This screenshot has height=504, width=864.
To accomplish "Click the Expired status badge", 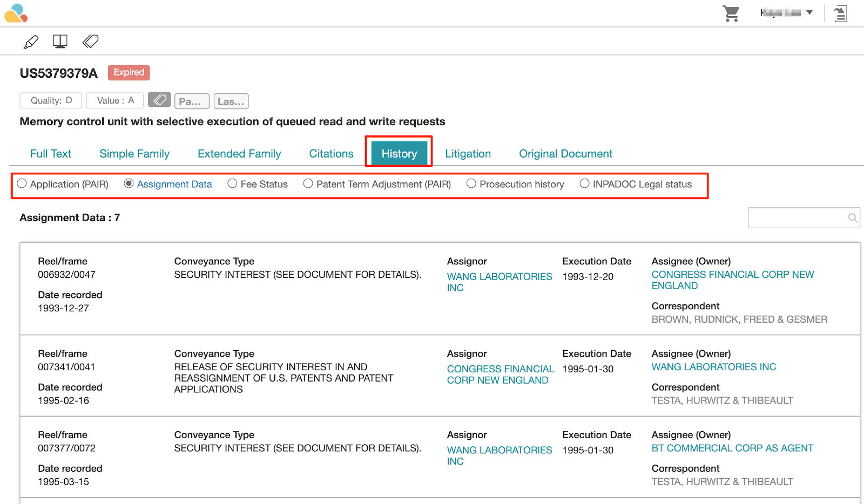I will click(129, 72).
